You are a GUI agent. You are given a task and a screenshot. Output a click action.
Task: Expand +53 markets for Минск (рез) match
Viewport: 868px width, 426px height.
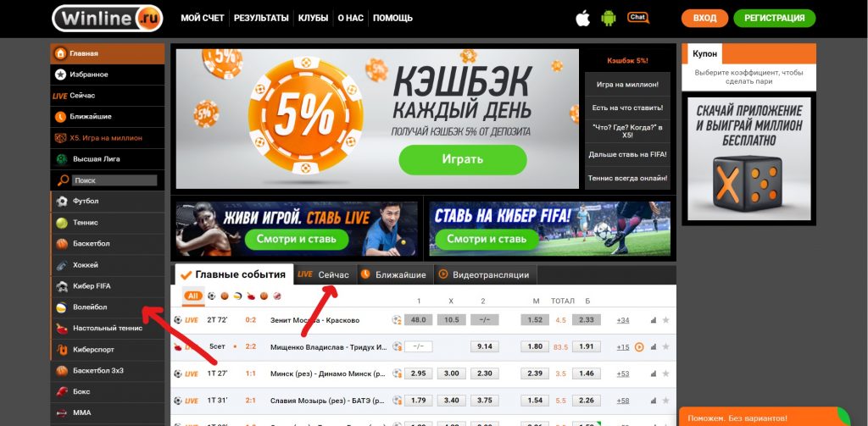pyautogui.click(x=623, y=373)
